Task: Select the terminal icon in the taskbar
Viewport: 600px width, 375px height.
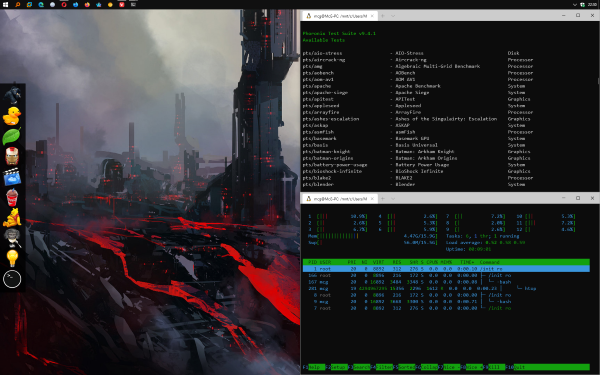Action: click(x=133, y=5)
